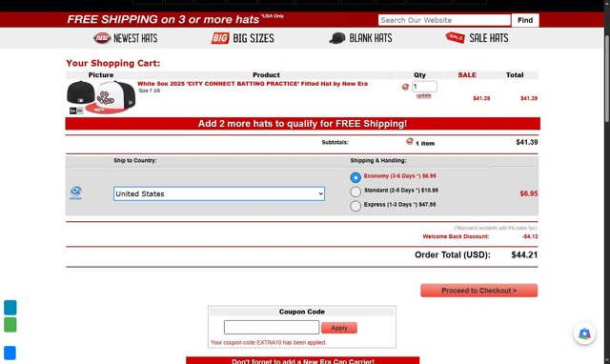The image size is (610, 364).
Task: Open the Newest Hats category
Action: 125,38
